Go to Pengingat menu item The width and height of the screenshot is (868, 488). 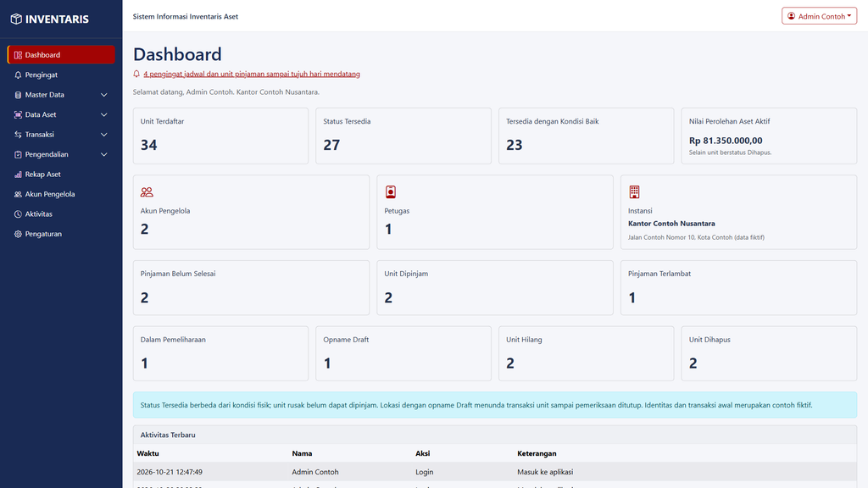pos(61,75)
